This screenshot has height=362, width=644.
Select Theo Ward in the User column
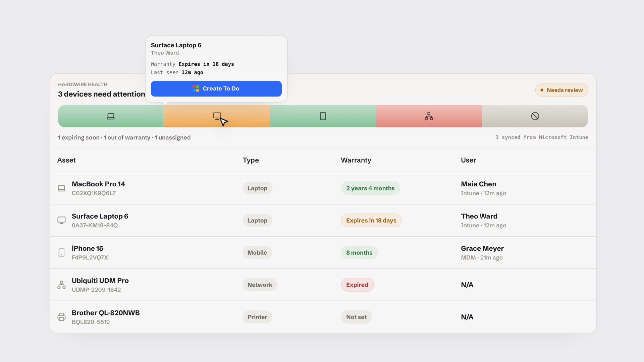[x=479, y=216]
